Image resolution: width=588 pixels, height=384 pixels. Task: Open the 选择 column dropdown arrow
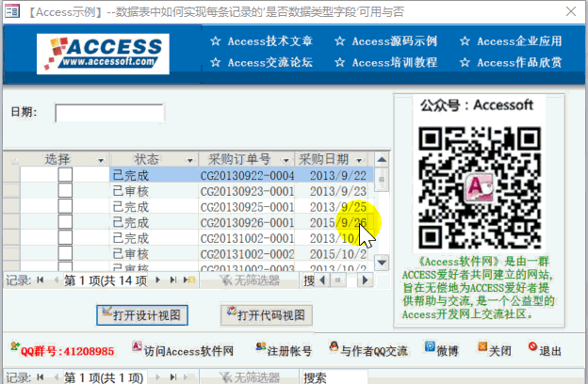101,160
